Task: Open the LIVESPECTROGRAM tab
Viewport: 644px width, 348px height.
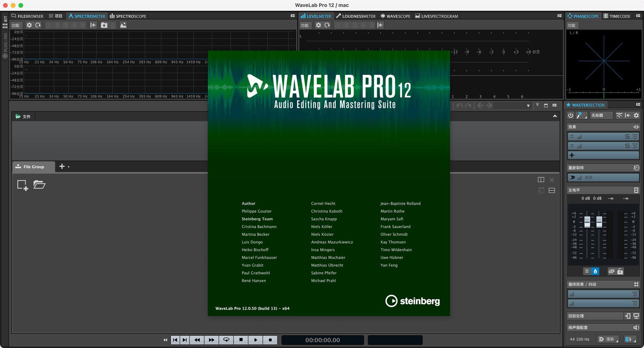Action: click(436, 16)
